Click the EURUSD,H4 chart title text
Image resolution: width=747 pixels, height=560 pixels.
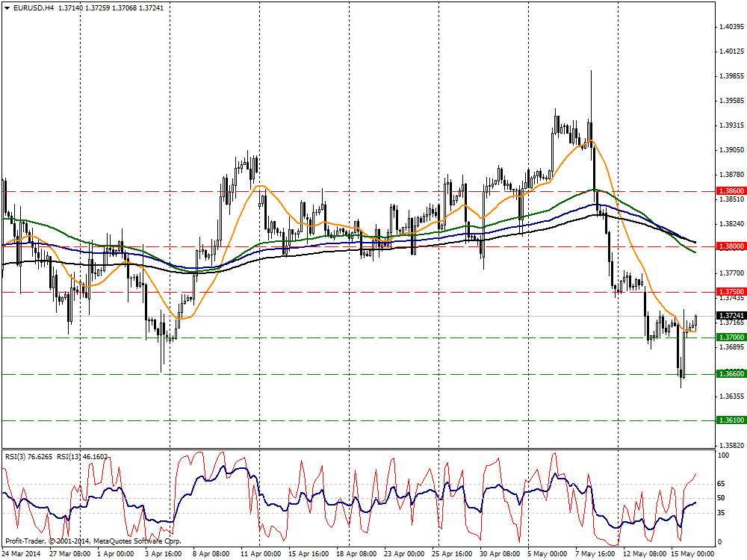tap(34, 8)
